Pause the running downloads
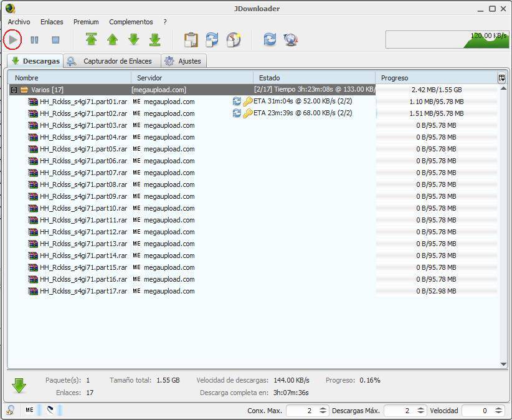The height and width of the screenshot is (420, 512). 34,40
